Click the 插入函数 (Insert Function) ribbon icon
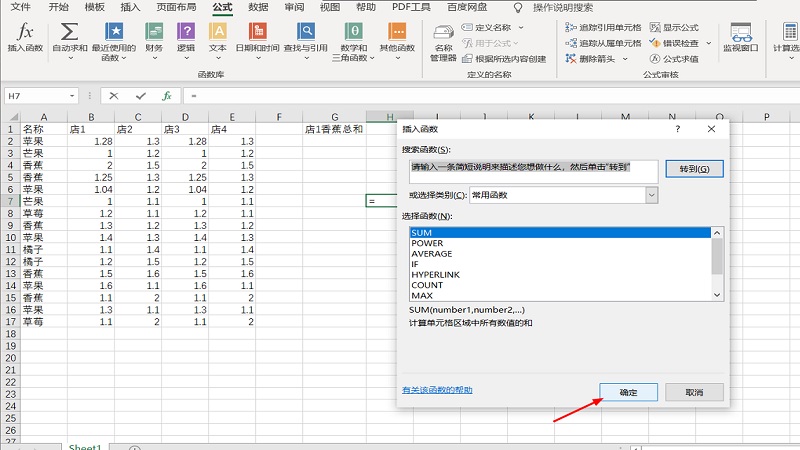 pyautogui.click(x=25, y=37)
